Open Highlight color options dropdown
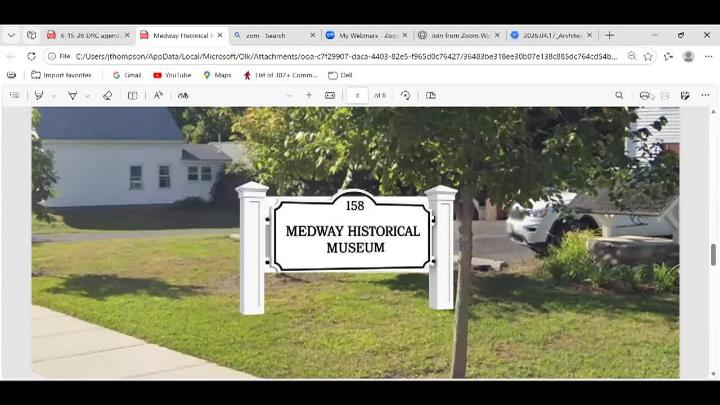Viewport: 720px width, 405px height. tap(54, 96)
